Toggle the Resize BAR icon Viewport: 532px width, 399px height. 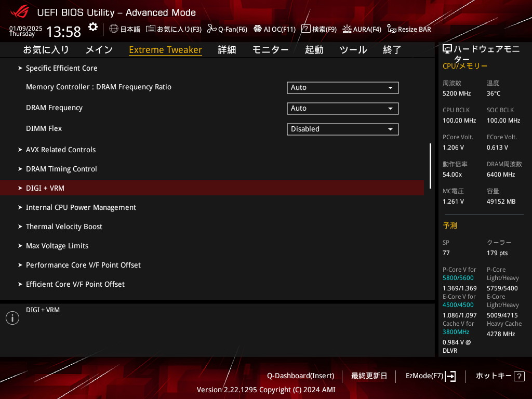392,29
